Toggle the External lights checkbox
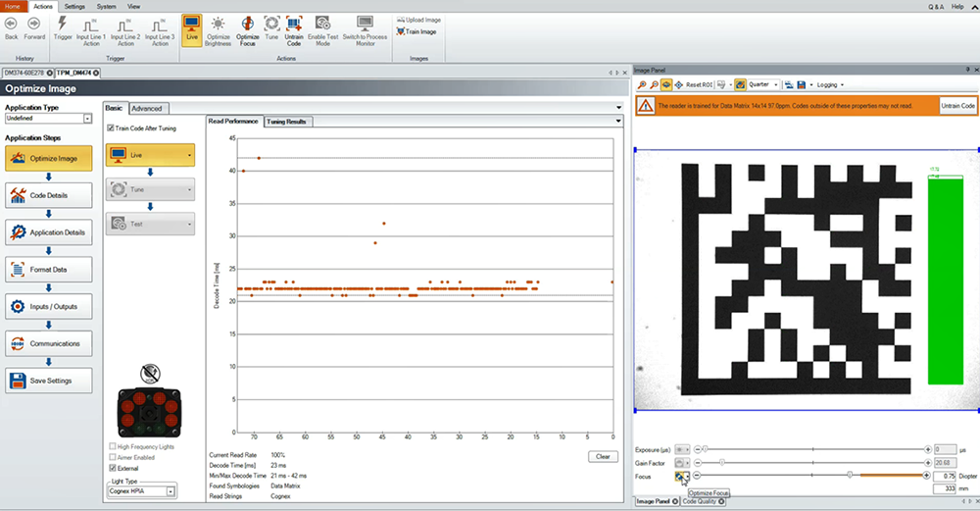The width and height of the screenshot is (980, 511). 111,468
